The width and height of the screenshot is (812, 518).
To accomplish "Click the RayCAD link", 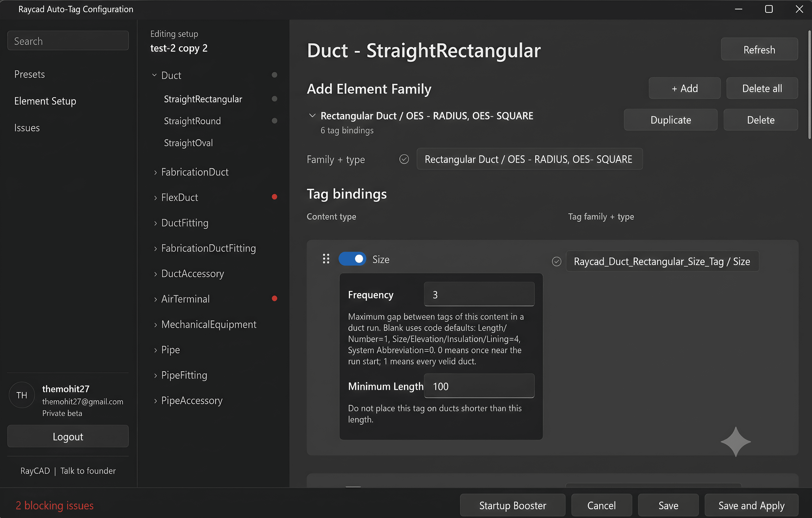I will coord(35,471).
